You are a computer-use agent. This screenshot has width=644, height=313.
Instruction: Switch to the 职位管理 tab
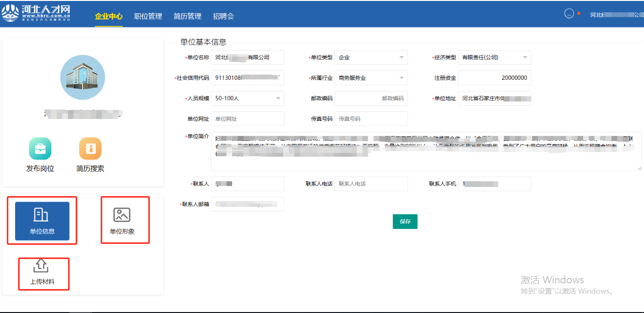pyautogui.click(x=148, y=16)
